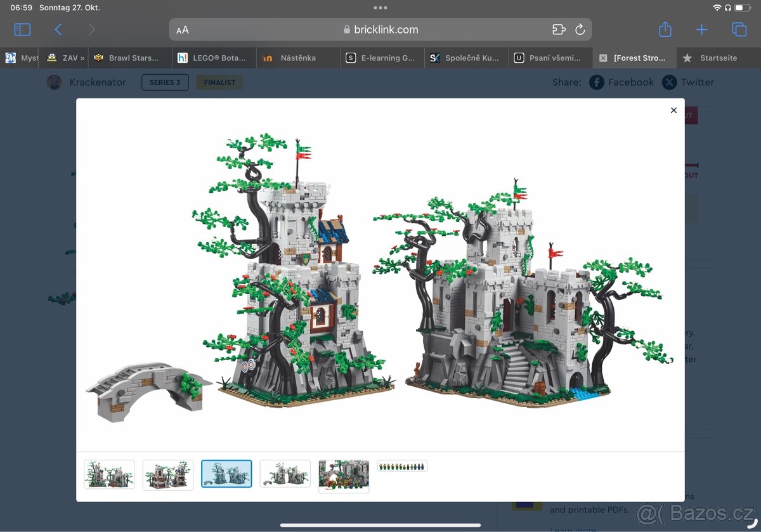Click the back navigation arrow
This screenshot has width=761, height=532.
tap(58, 29)
